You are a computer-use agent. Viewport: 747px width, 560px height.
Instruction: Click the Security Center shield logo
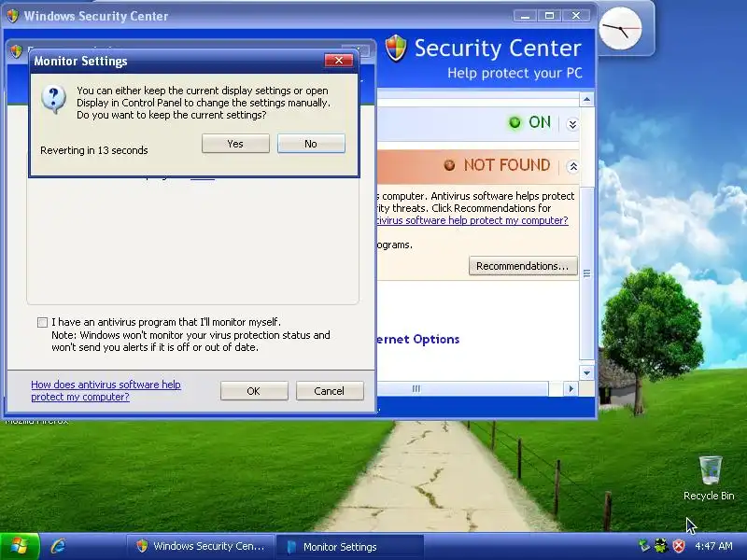[x=396, y=49]
